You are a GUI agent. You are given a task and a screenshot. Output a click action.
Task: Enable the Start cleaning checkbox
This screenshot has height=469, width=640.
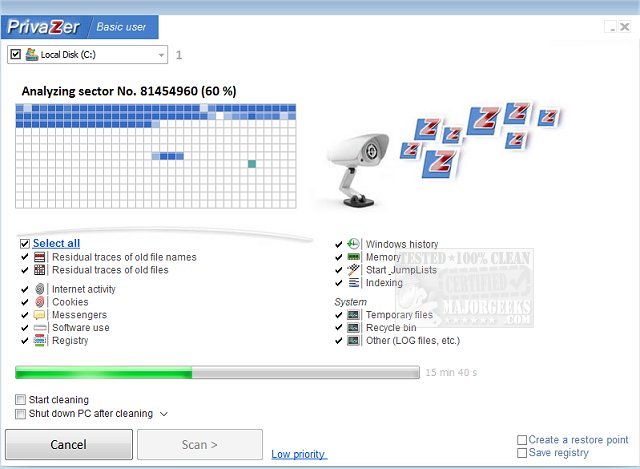21,400
